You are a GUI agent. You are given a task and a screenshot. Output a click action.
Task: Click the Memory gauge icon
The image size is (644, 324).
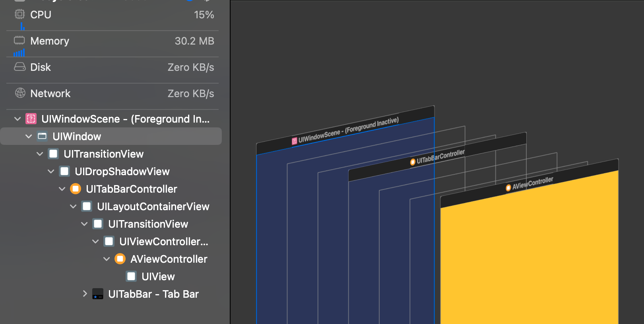coord(19,40)
